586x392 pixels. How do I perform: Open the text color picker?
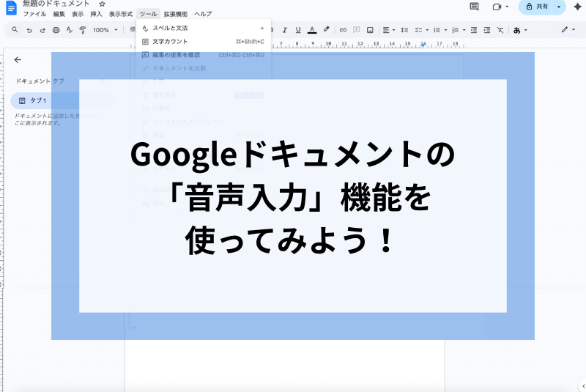tap(312, 30)
